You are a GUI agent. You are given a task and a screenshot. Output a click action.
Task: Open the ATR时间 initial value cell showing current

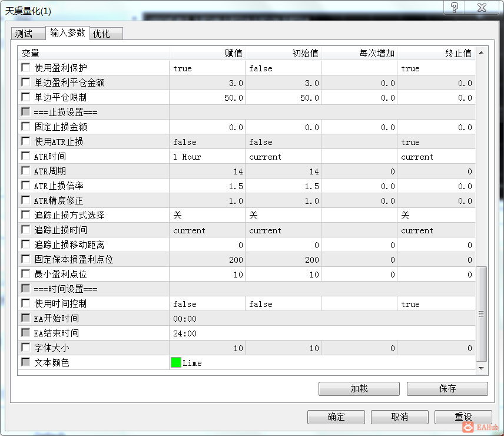[x=283, y=156]
